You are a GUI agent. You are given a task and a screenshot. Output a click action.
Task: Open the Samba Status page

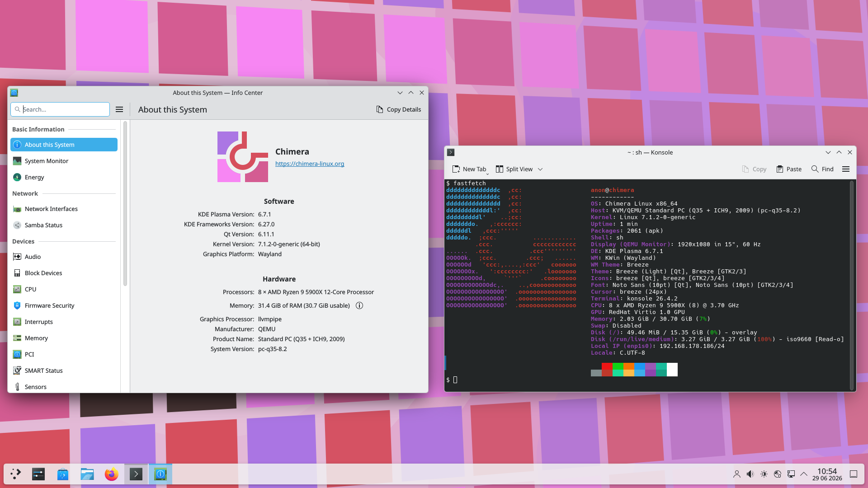[64, 225]
